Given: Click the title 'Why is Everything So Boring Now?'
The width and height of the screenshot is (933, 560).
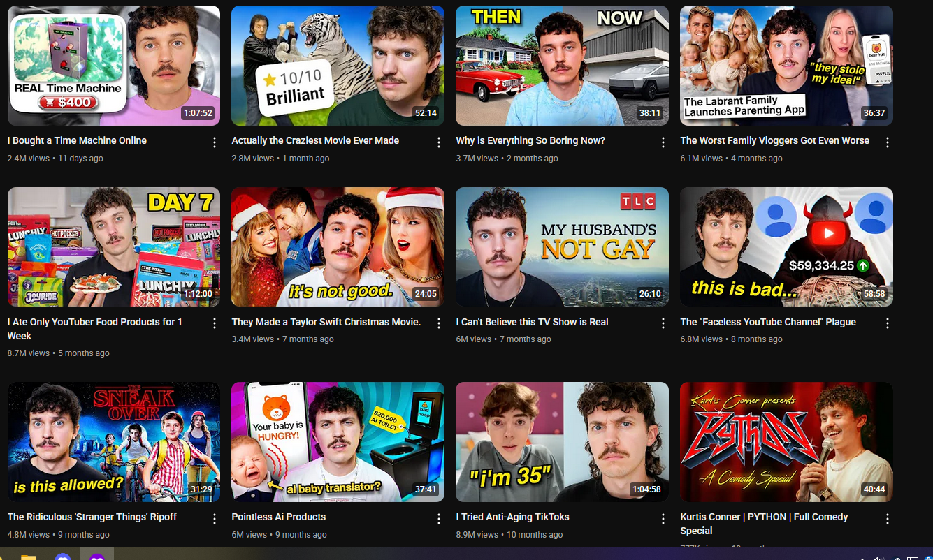Looking at the screenshot, I should (x=530, y=140).
